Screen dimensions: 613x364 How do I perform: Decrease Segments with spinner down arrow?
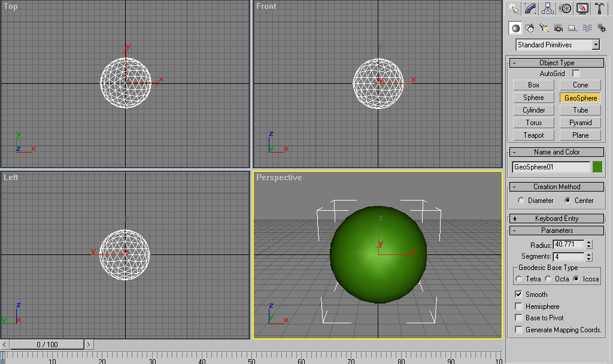589,259
